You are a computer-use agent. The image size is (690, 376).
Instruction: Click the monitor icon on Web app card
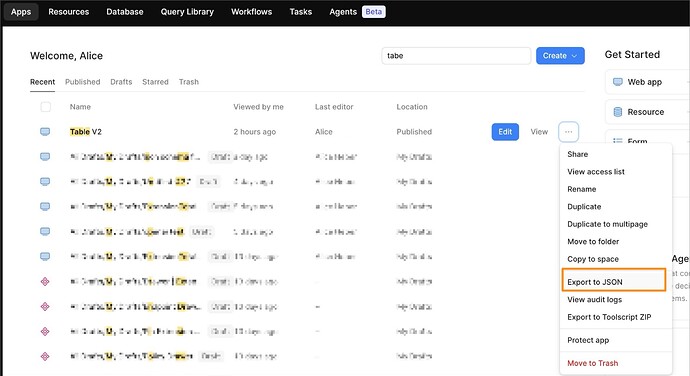[618, 82]
